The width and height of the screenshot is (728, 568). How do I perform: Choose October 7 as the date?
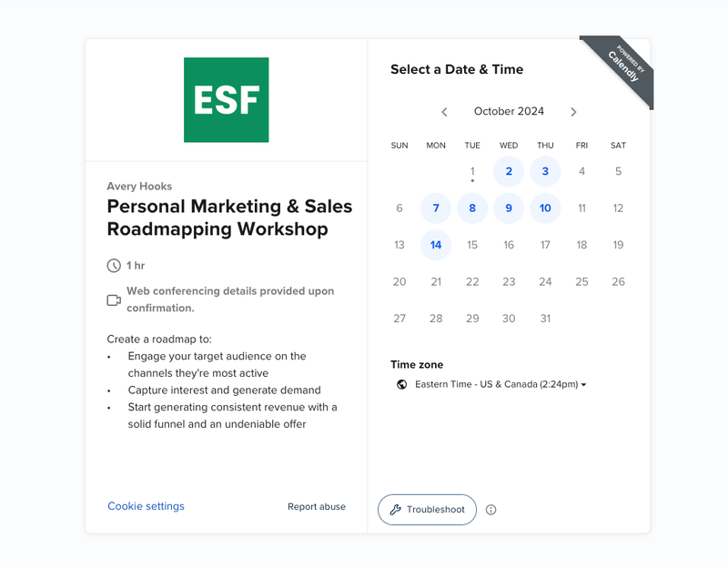436,208
